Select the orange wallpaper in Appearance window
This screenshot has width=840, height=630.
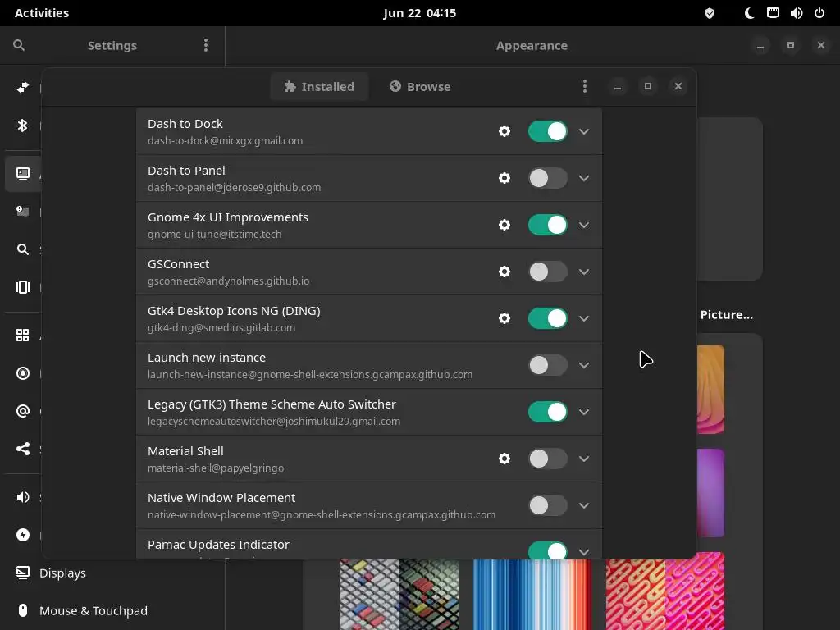[710, 390]
